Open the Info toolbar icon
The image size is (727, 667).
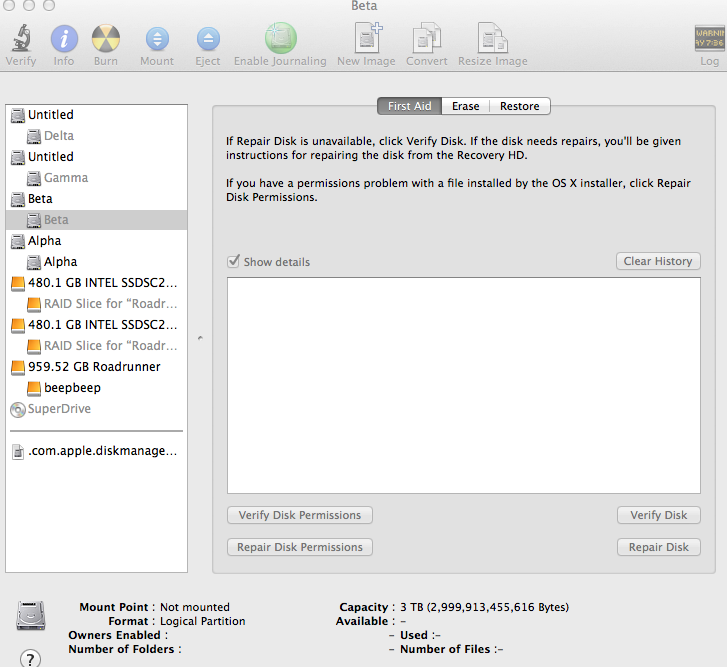coord(64,38)
